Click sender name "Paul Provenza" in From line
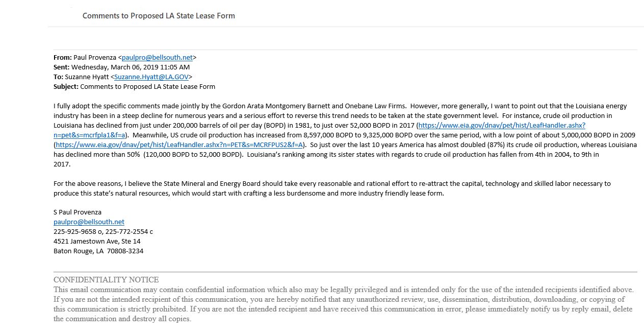Image resolution: width=644 pixels, height=336 pixels. [95, 58]
